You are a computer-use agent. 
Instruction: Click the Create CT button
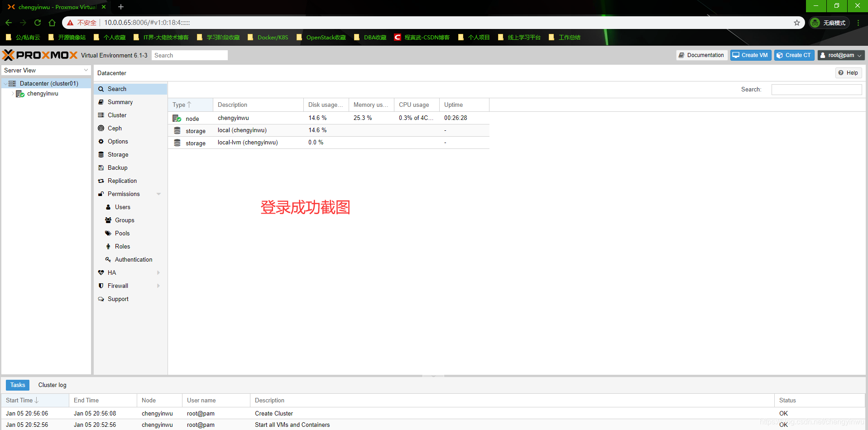[794, 55]
